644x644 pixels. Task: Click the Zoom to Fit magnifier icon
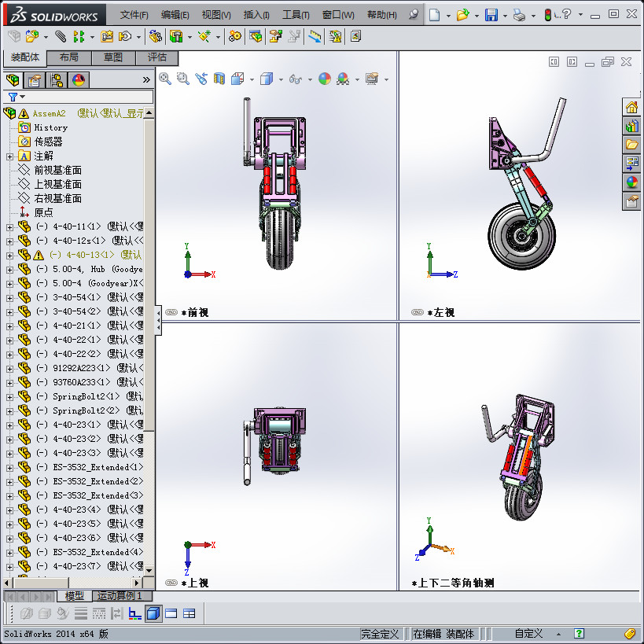pos(165,79)
